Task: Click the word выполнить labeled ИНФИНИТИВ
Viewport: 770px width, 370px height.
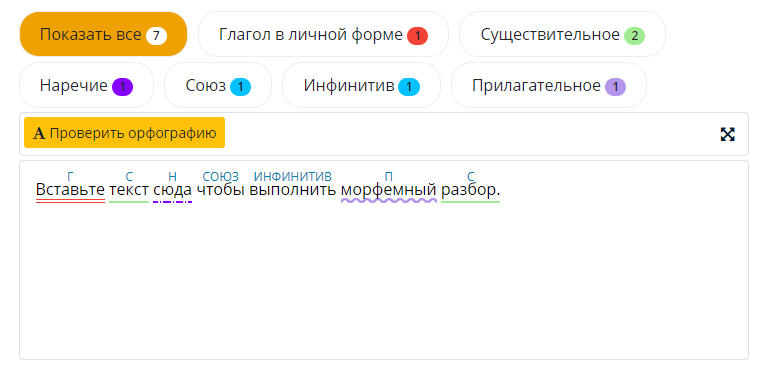Action: pos(293,190)
